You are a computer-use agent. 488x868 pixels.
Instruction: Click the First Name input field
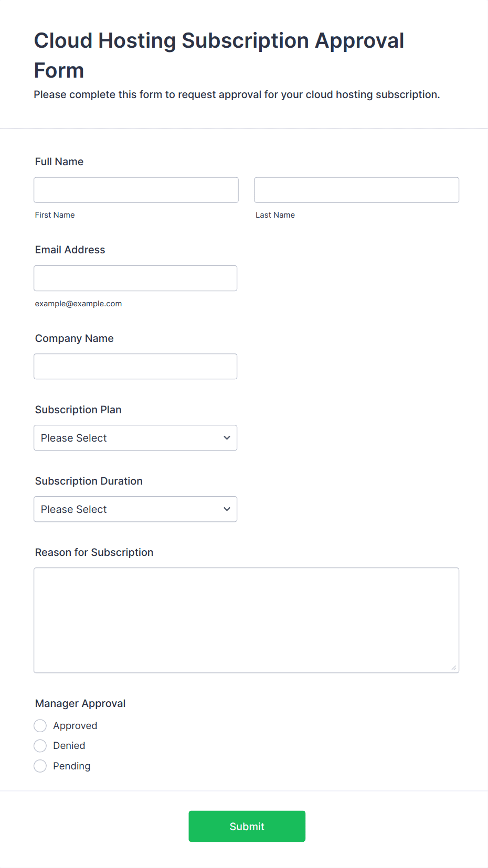[136, 190]
